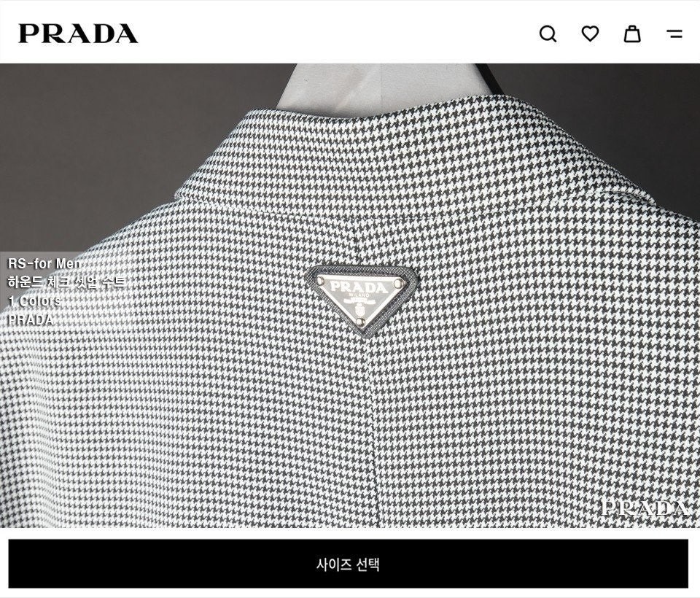This screenshot has width=700, height=598.
Task: Add item to wishlist with heart icon
Action: (x=590, y=34)
